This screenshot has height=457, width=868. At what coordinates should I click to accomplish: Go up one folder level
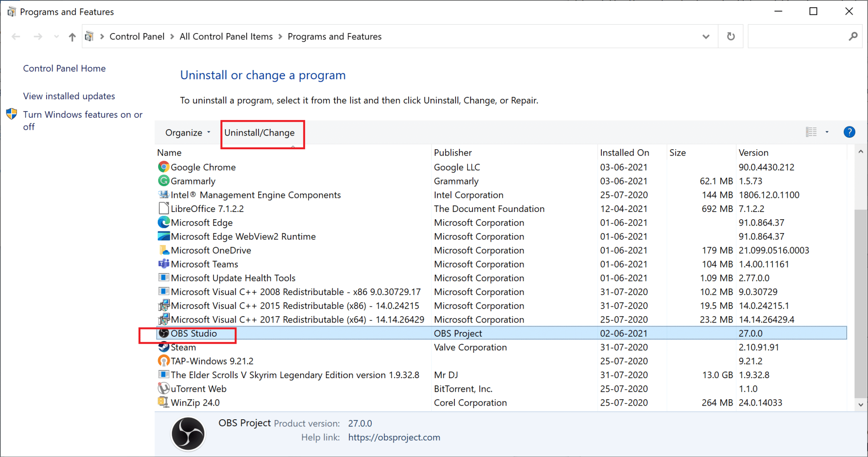pyautogui.click(x=72, y=37)
